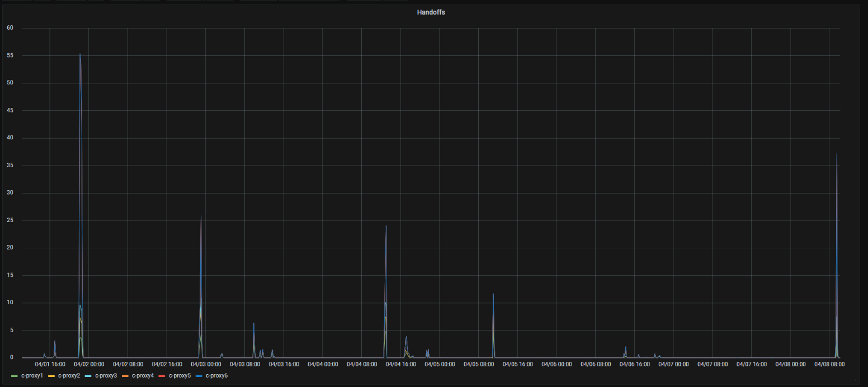Screen dimensions: 868x387
Task: Open the Handoffs panel title menu
Action: pos(431,12)
